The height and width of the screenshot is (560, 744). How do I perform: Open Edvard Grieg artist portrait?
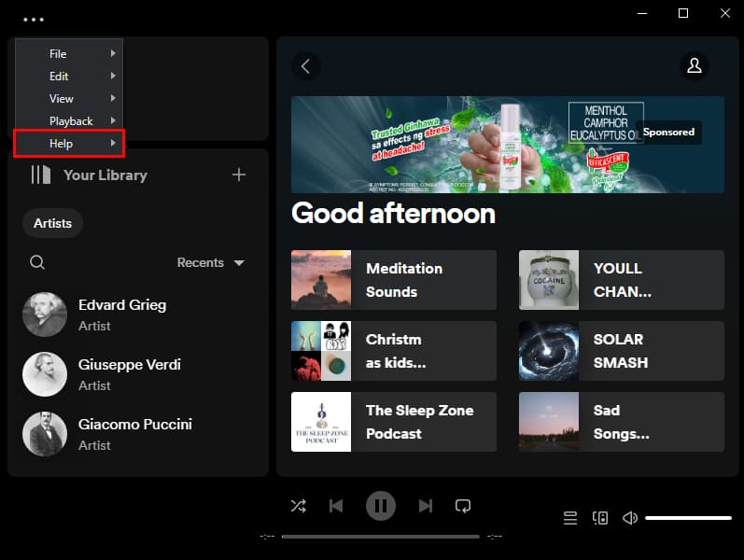click(x=45, y=315)
